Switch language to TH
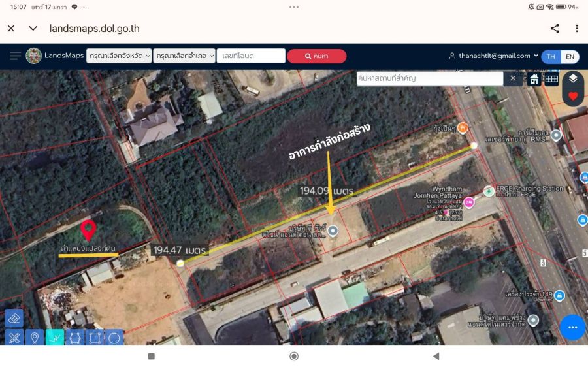 [x=551, y=56]
